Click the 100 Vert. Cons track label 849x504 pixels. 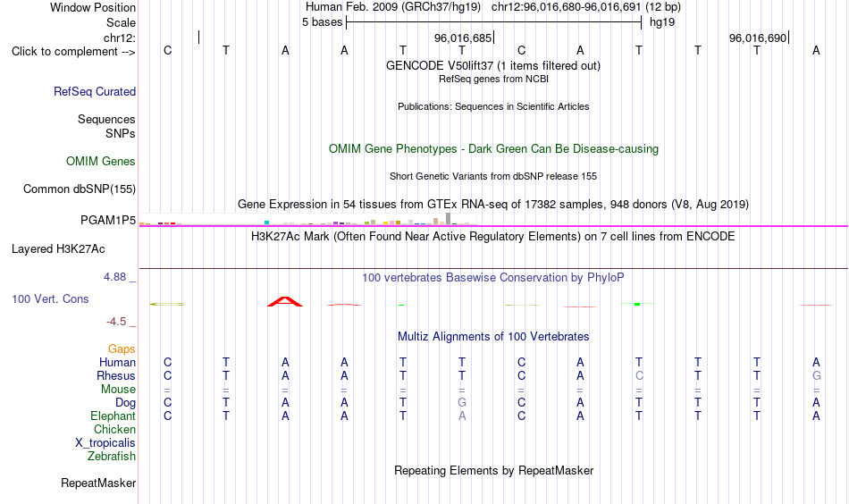coord(50,298)
